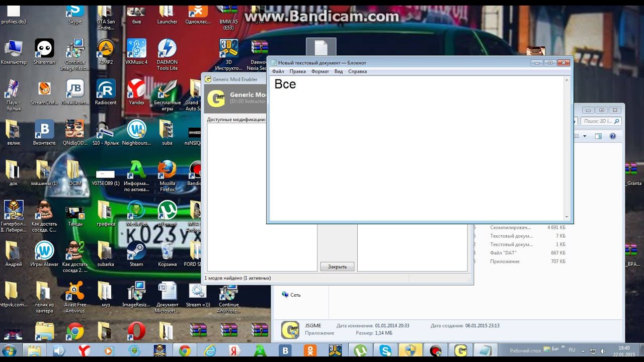Click the JSGME file icon in details pane
Screen dimensions: 644x362
pos(290,329)
